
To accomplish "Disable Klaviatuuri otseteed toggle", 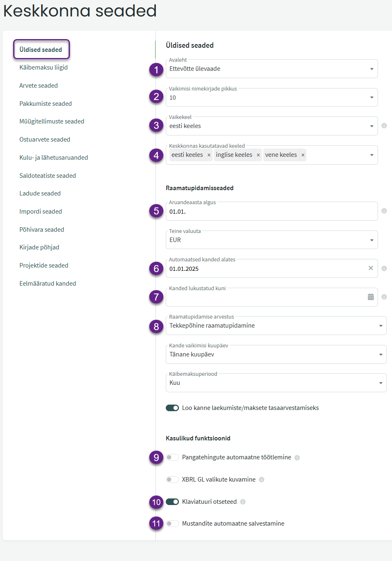I will tap(172, 502).
